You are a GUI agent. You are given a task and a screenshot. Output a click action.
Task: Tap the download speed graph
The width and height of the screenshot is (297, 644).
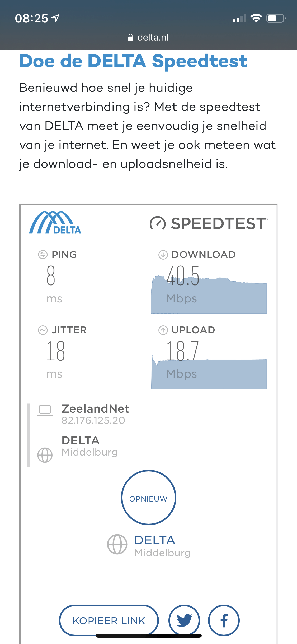(x=209, y=296)
